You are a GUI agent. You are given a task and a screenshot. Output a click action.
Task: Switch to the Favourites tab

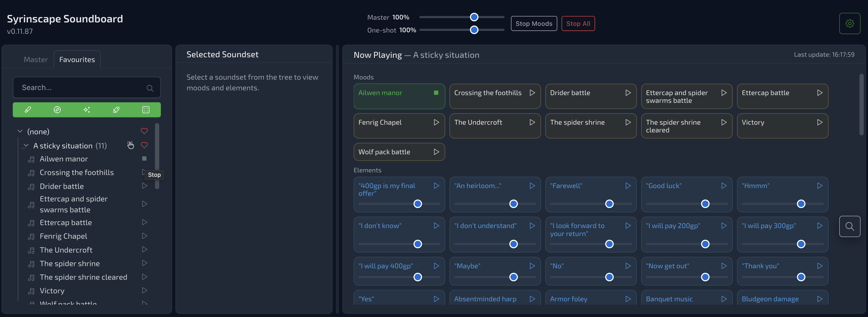point(77,60)
